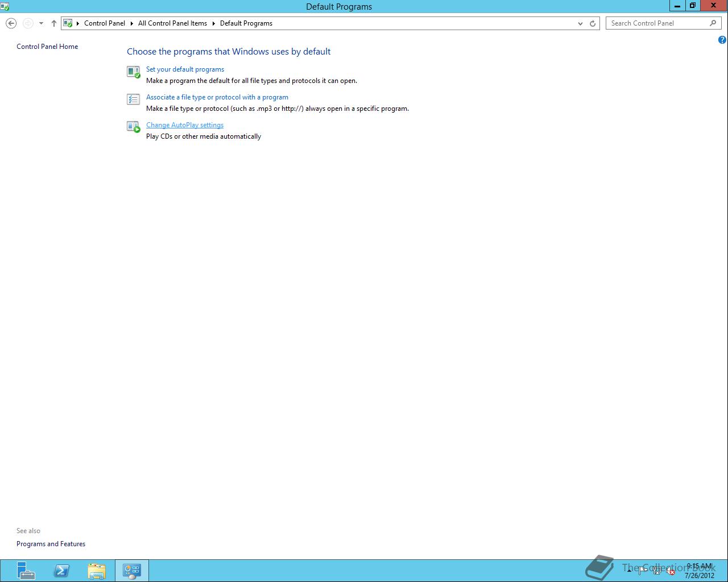This screenshot has width=728, height=582.
Task: Open the clock showing 7/26/2012
Action: click(699, 571)
